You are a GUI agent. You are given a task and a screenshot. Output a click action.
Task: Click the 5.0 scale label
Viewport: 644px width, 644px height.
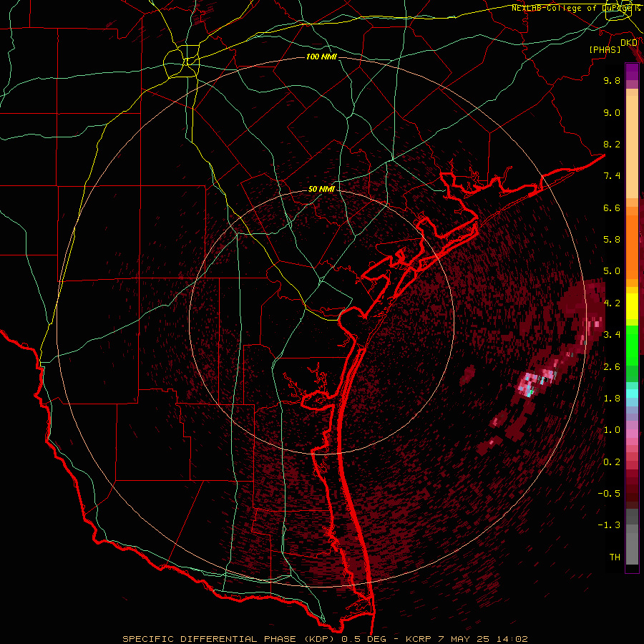point(612,271)
